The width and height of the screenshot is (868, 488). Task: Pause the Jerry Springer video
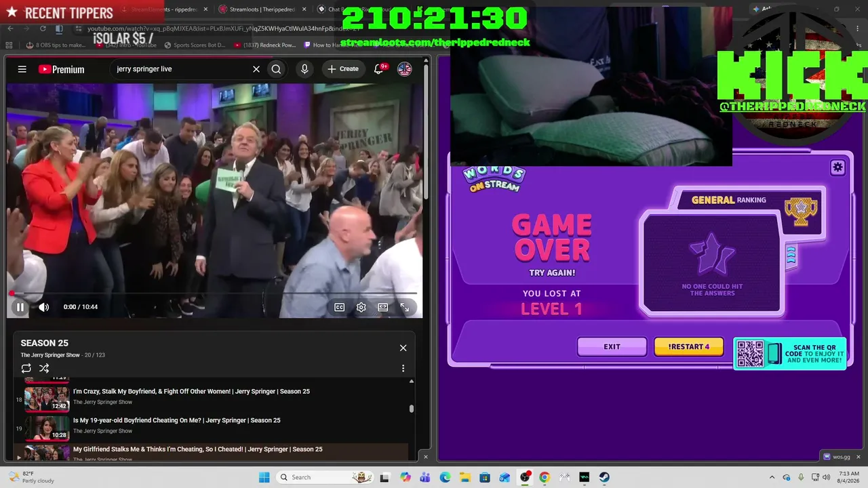[20, 307]
